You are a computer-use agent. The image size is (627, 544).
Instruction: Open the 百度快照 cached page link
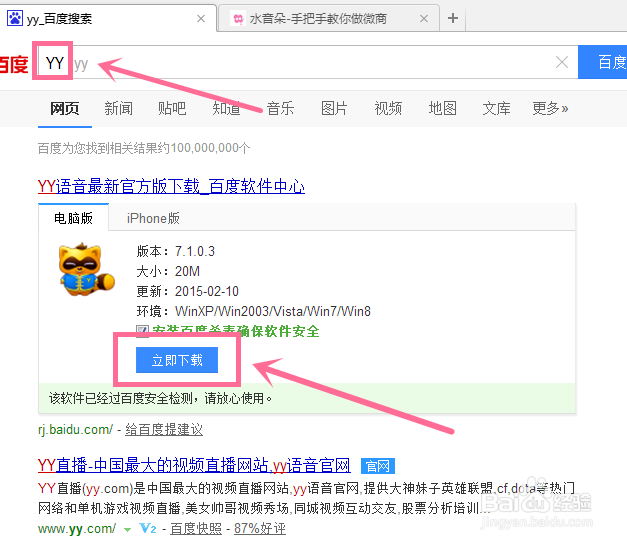coord(196,528)
